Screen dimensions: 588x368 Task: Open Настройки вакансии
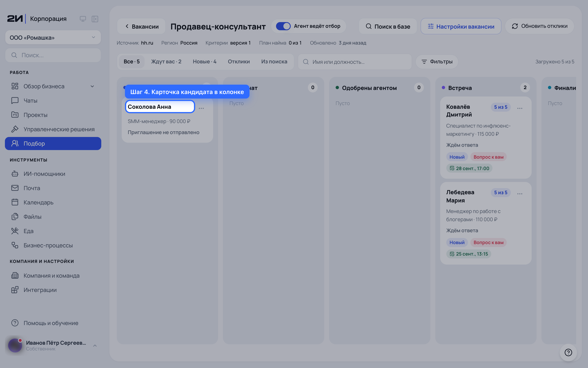[x=461, y=26]
